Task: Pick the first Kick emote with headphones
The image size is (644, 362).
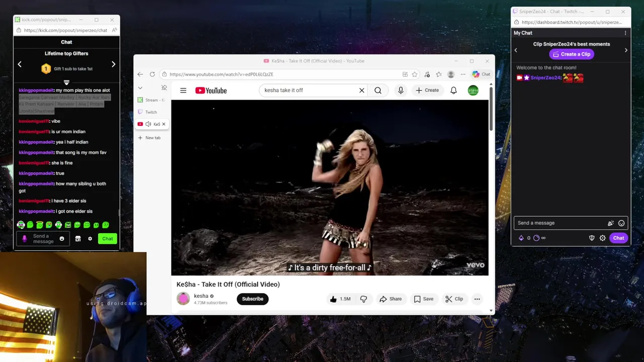Action: pos(21,225)
